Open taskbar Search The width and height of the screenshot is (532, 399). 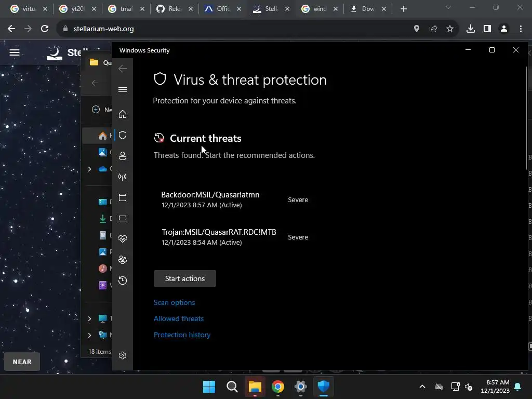tap(232, 387)
